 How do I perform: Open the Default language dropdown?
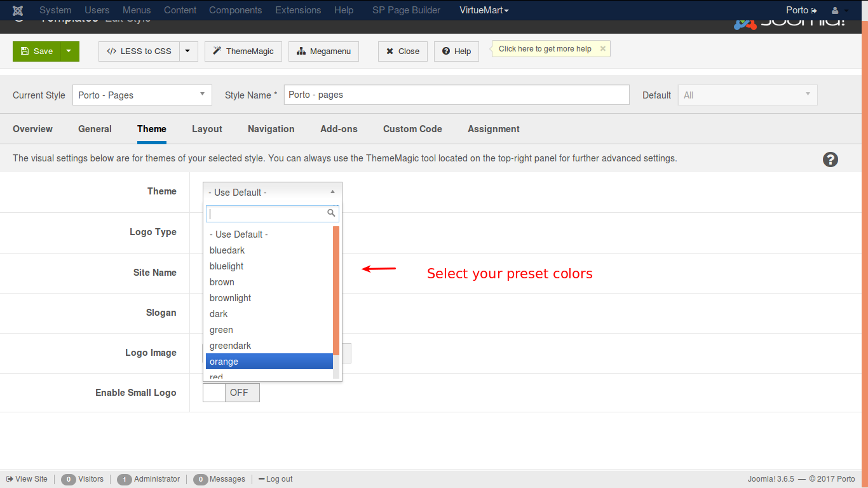[x=747, y=95]
